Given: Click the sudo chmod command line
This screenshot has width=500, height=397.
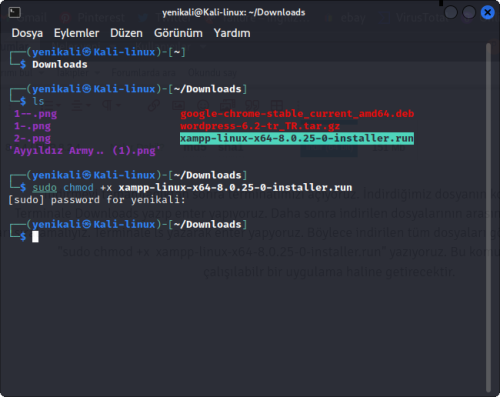Looking at the screenshot, I should tap(192, 187).
